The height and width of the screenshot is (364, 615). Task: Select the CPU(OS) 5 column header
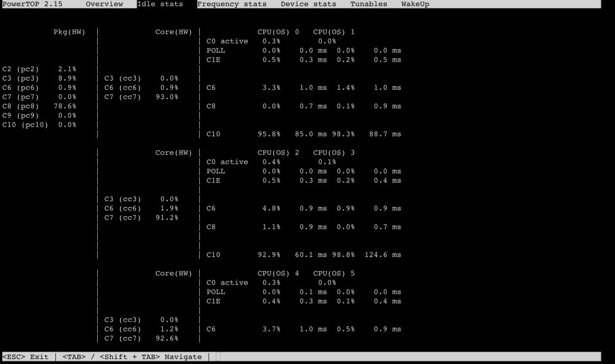pyautogui.click(x=334, y=274)
